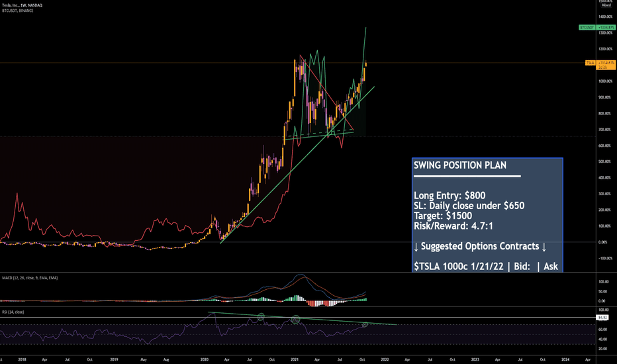Open the Mixed scale mode box
Viewport: 617px width, 364px height.
pyautogui.click(x=606, y=5)
